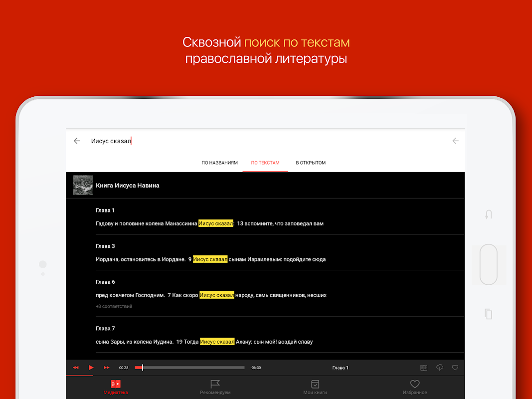Open the Глава 3 heading
This screenshot has width=532, height=399.
pyautogui.click(x=105, y=246)
